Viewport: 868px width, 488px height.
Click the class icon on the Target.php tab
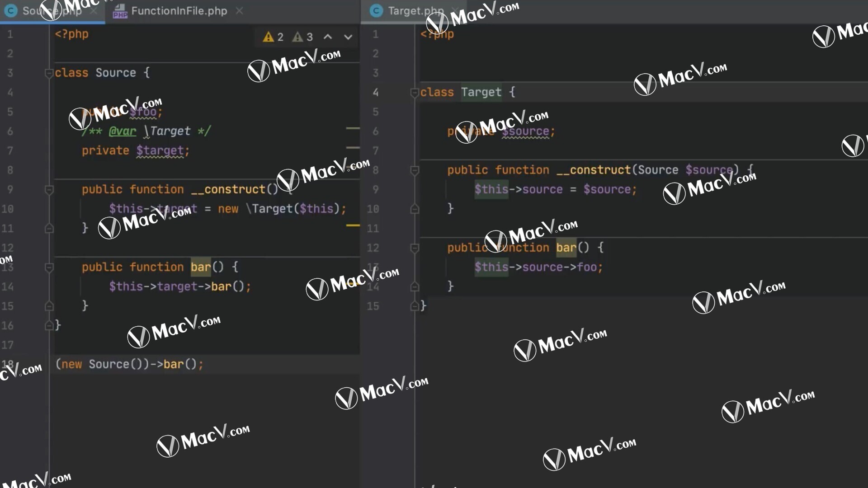[x=376, y=11]
